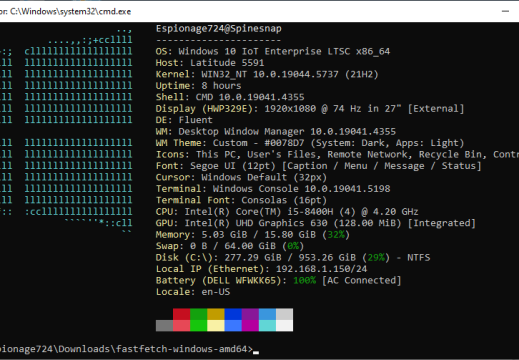The width and height of the screenshot is (519, 360).
Task: Click the pale yellow palette block
Action: pos(216,326)
